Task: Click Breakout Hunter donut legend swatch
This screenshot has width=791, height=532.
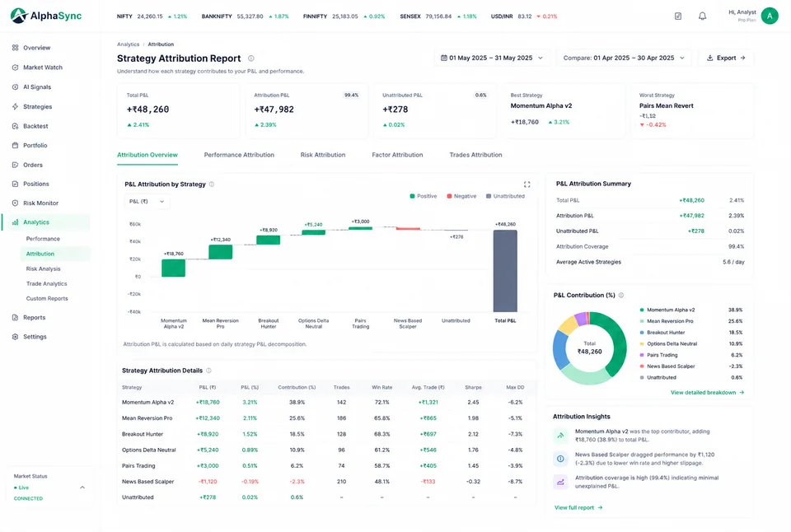Action: tap(642, 333)
